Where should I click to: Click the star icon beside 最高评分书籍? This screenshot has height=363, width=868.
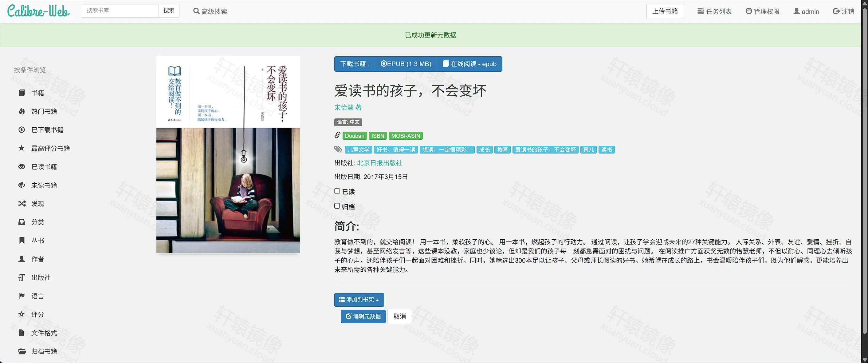(22, 148)
